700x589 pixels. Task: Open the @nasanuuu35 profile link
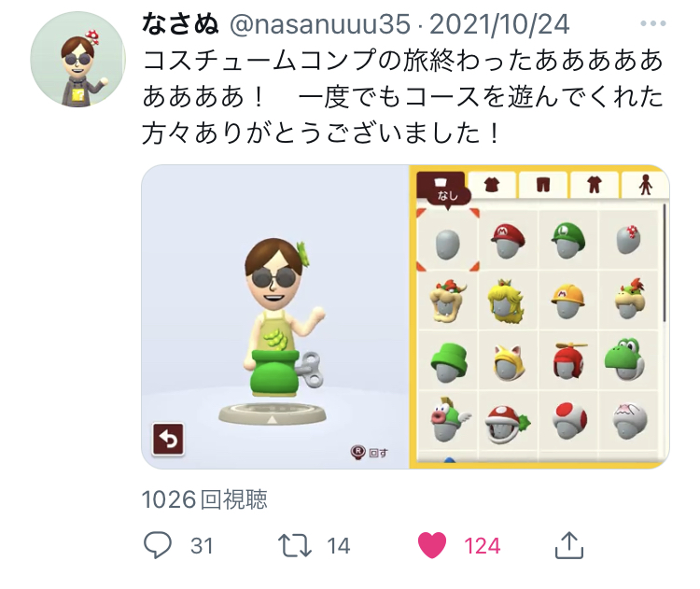pyautogui.click(x=320, y=24)
